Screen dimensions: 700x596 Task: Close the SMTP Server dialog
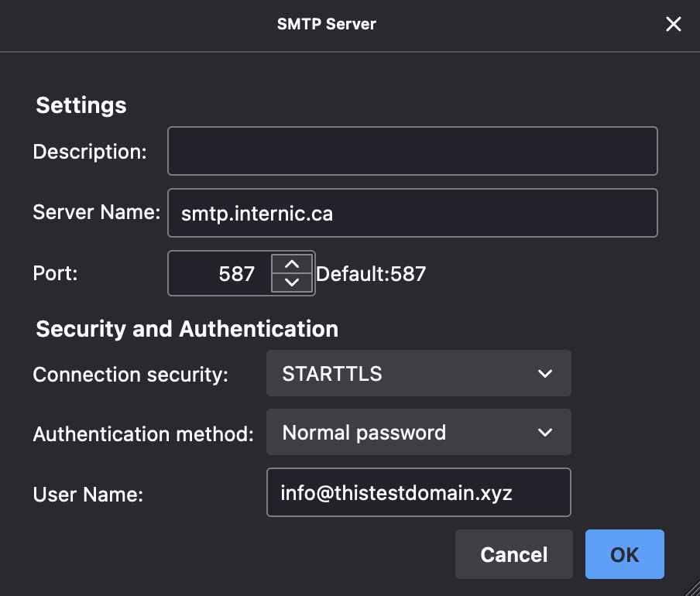coord(673,24)
